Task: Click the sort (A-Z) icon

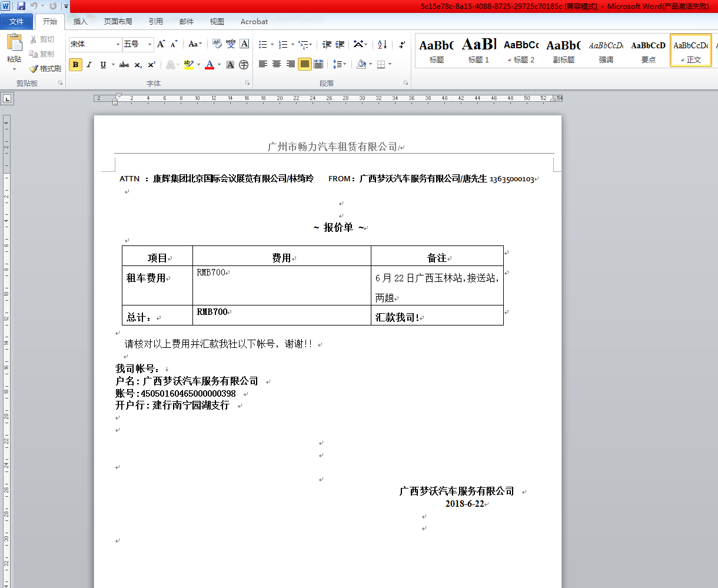Action: pos(382,45)
